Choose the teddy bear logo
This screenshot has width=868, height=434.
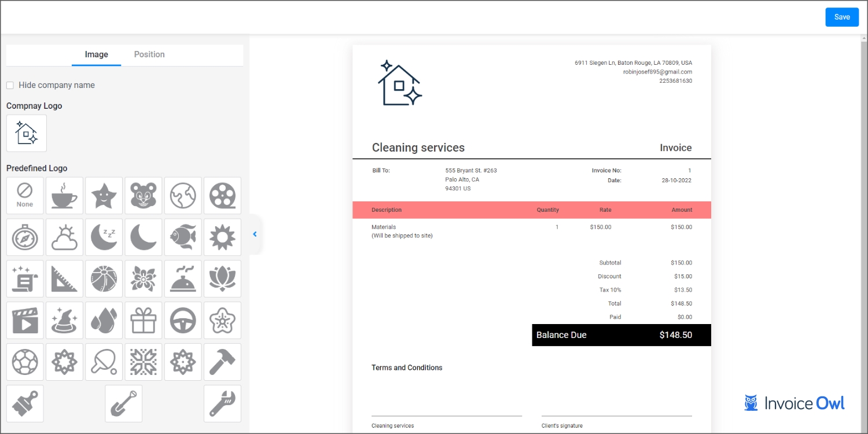144,196
